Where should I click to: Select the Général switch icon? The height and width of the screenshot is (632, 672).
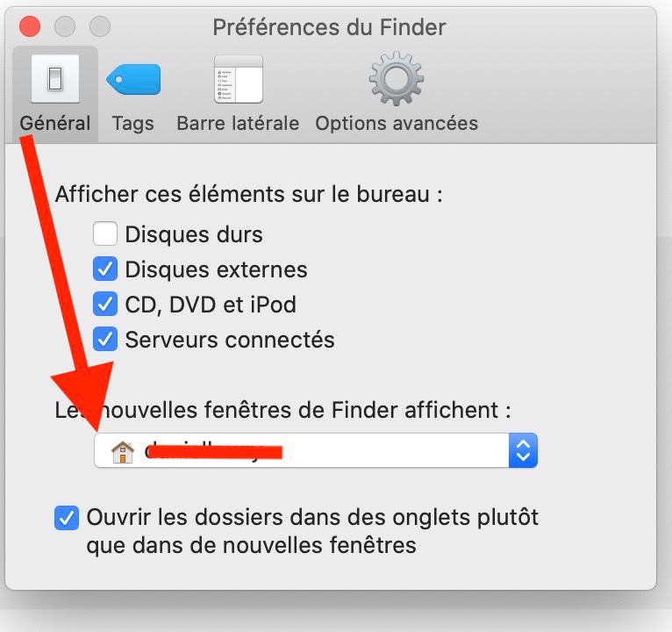(x=54, y=80)
